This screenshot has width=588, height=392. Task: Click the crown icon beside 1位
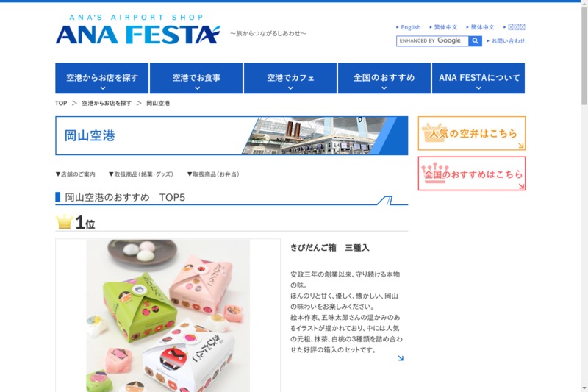coord(64,221)
